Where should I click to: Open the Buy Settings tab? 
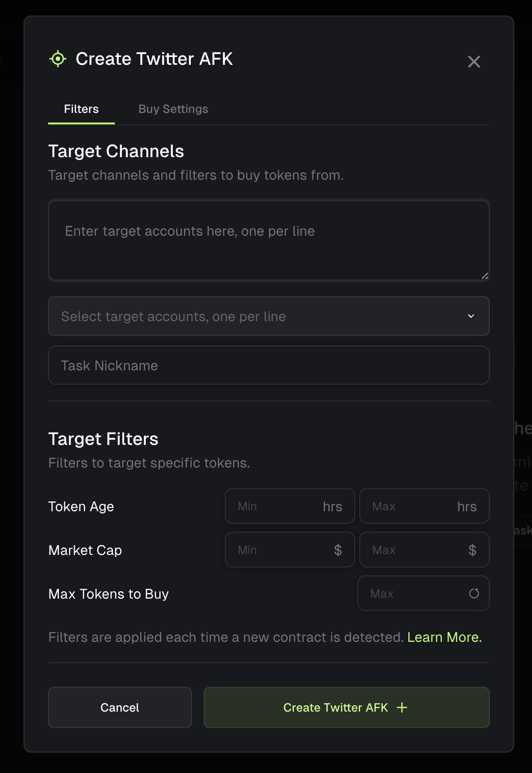[x=173, y=109]
